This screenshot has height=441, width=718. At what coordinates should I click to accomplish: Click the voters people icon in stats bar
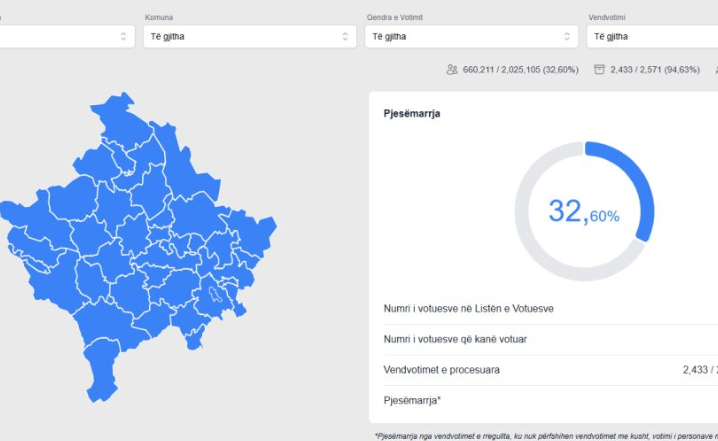452,70
